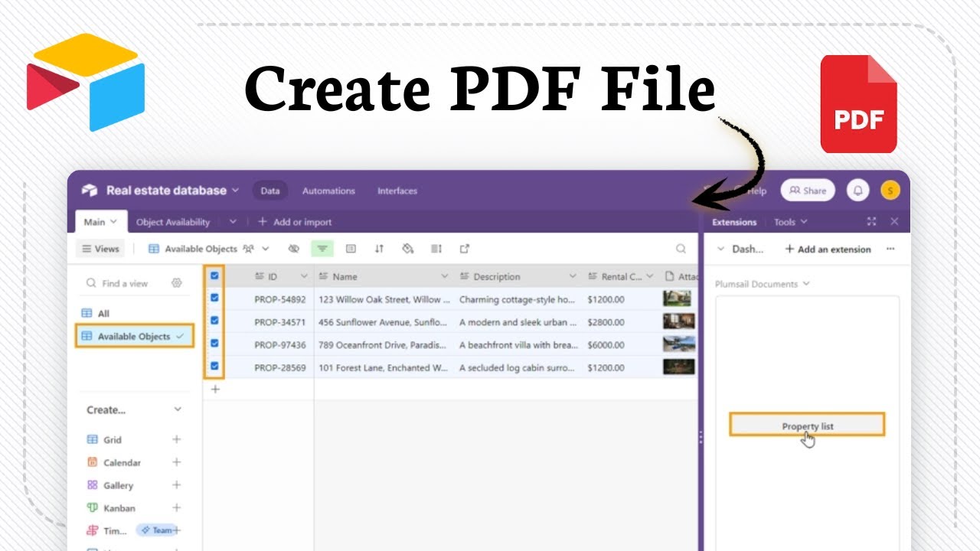
Task: Click the Property list button
Action: (x=807, y=425)
